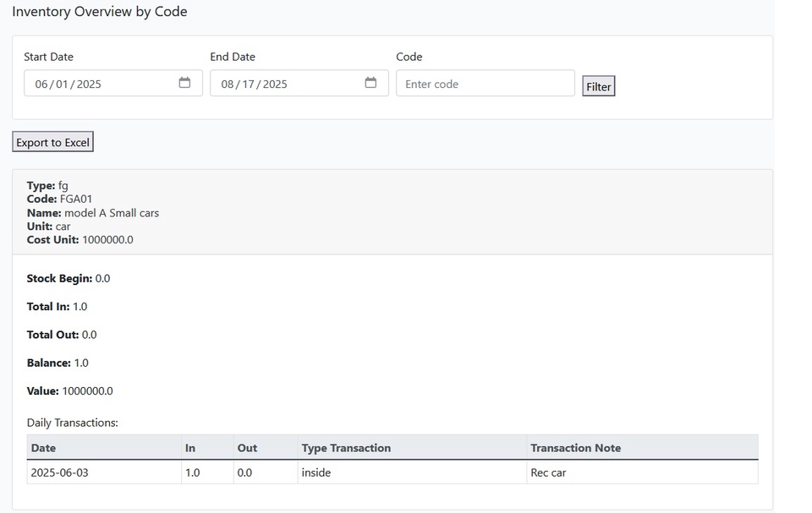Viewport: 812px width, 513px height.
Task: Select the 2025-06-03 transaction date cell
Action: coord(59,472)
